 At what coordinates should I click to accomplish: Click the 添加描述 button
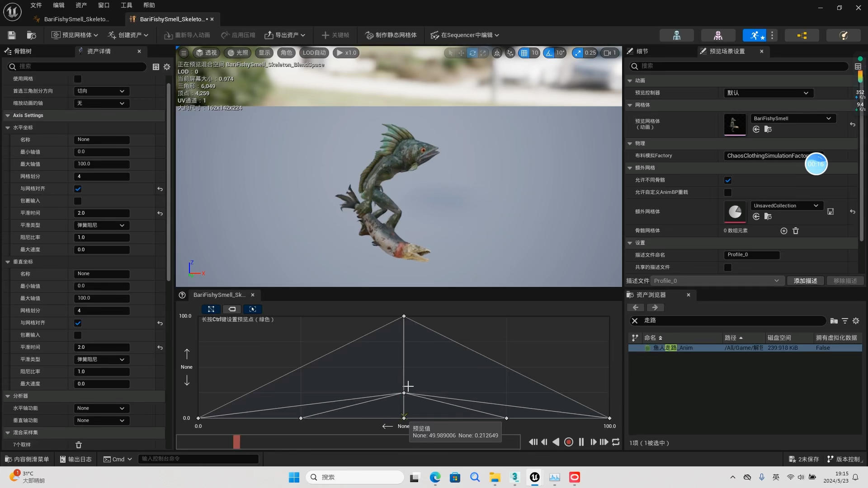pos(806,281)
